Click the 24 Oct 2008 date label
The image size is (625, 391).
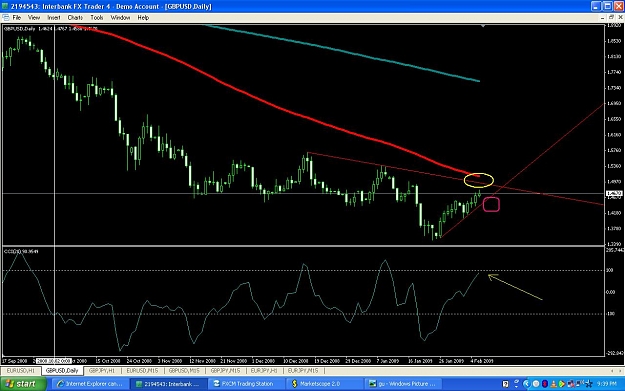click(x=139, y=361)
